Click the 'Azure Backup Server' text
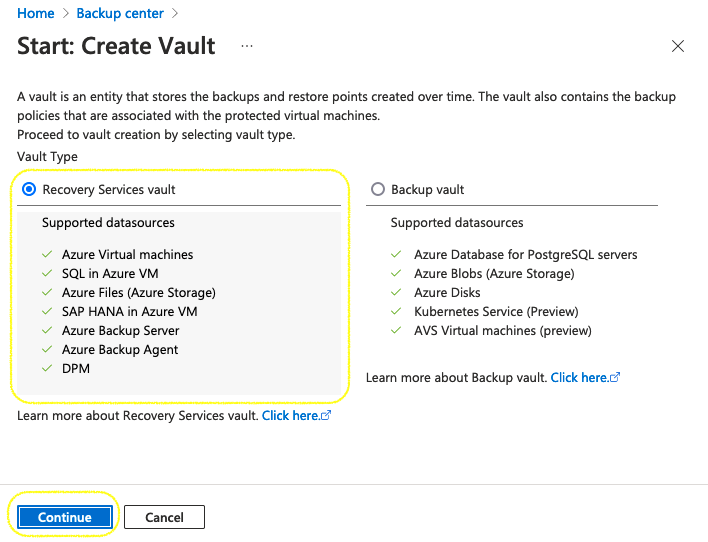 [x=121, y=331]
